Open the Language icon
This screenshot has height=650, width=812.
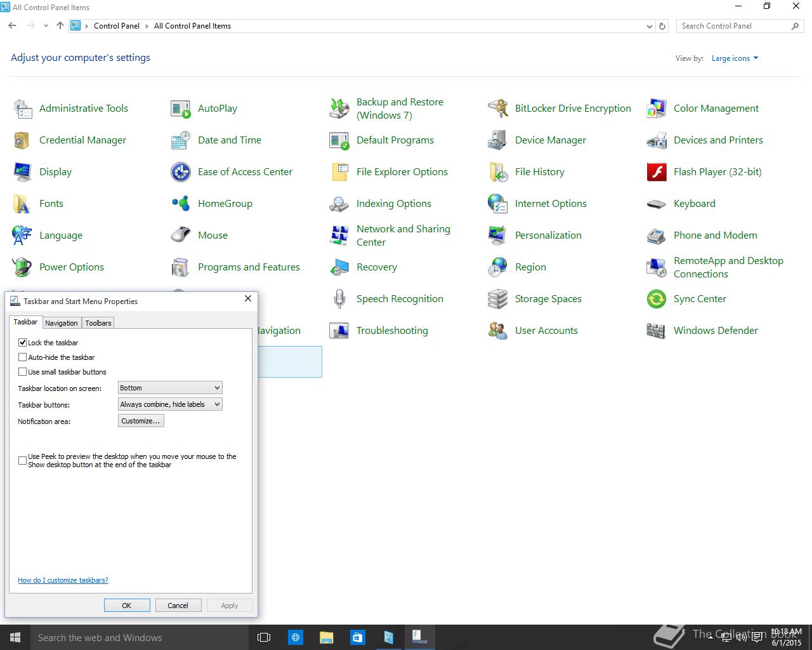[22, 235]
